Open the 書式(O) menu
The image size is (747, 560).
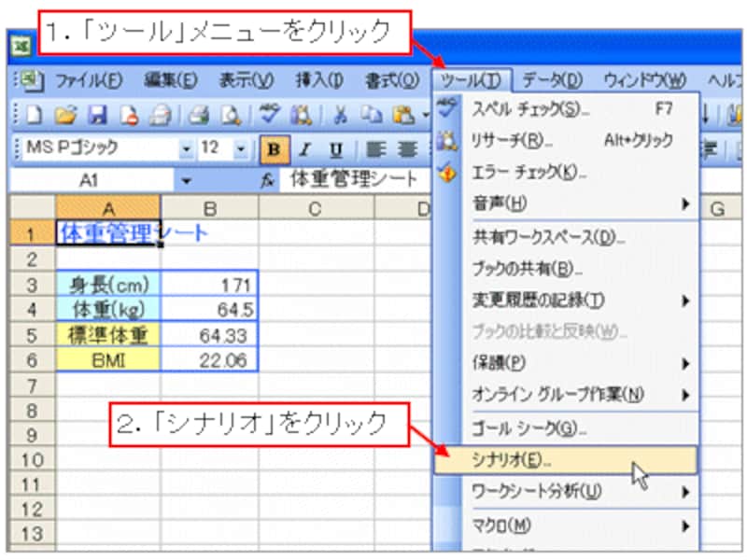coord(392,80)
